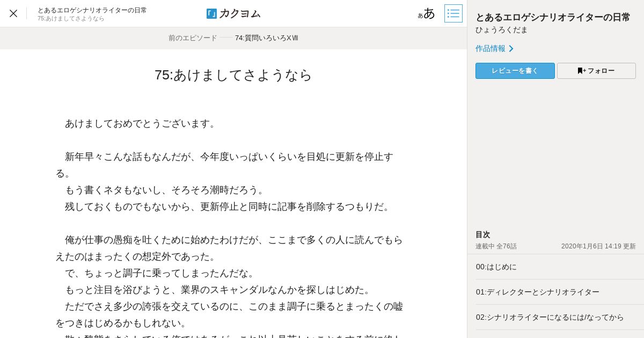Toggle the table of contents list icon
The height and width of the screenshot is (338, 644).
453,13
